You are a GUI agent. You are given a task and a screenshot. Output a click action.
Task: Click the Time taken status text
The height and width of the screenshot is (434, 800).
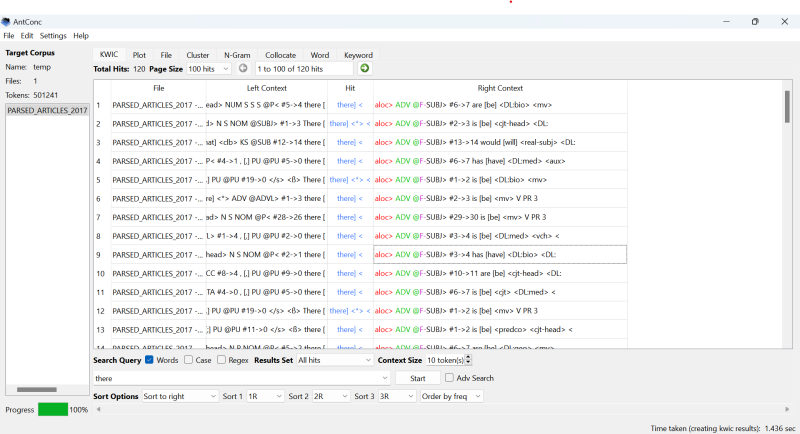pyautogui.click(x=722, y=428)
